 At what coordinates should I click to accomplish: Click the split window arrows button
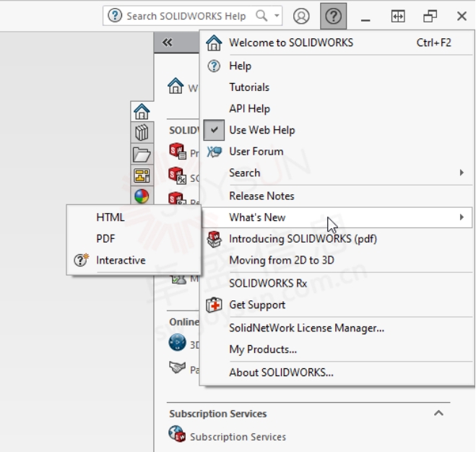click(398, 16)
